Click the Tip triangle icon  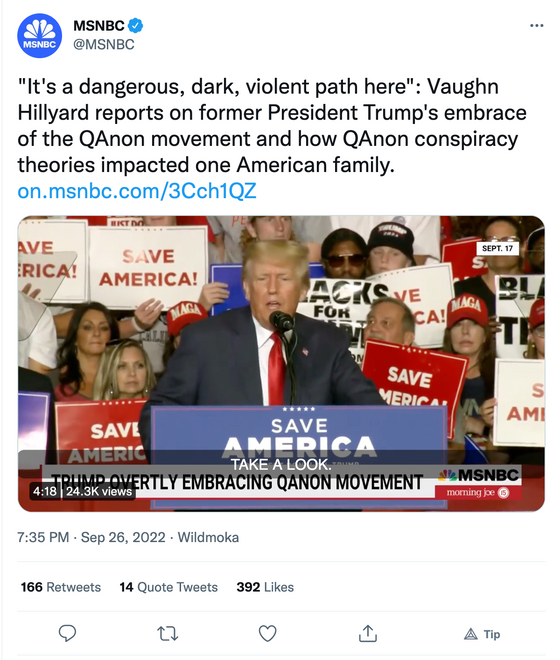[470, 634]
